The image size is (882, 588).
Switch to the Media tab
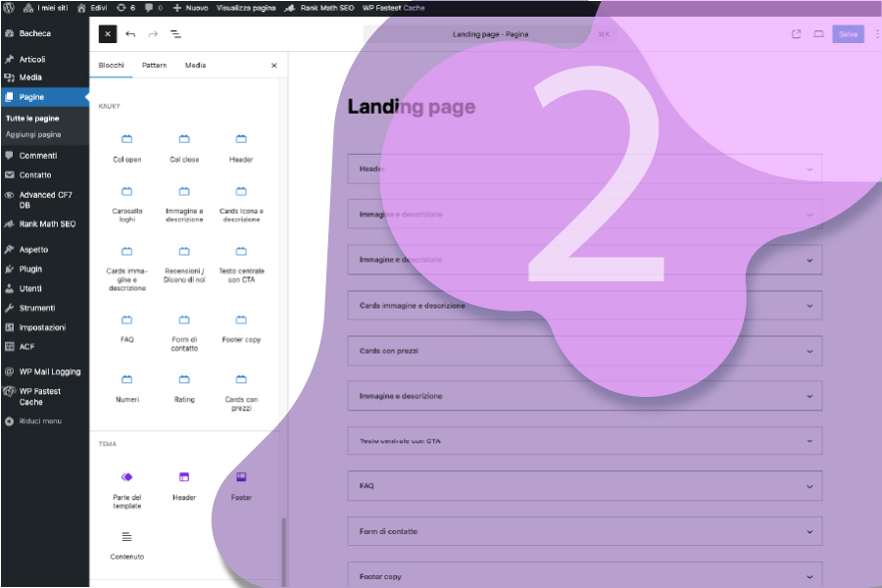coord(195,66)
